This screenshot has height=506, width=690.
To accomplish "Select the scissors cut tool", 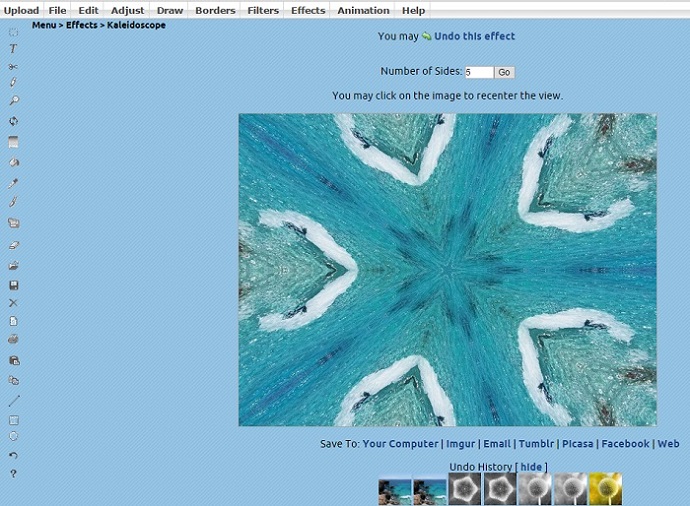I will point(14,66).
